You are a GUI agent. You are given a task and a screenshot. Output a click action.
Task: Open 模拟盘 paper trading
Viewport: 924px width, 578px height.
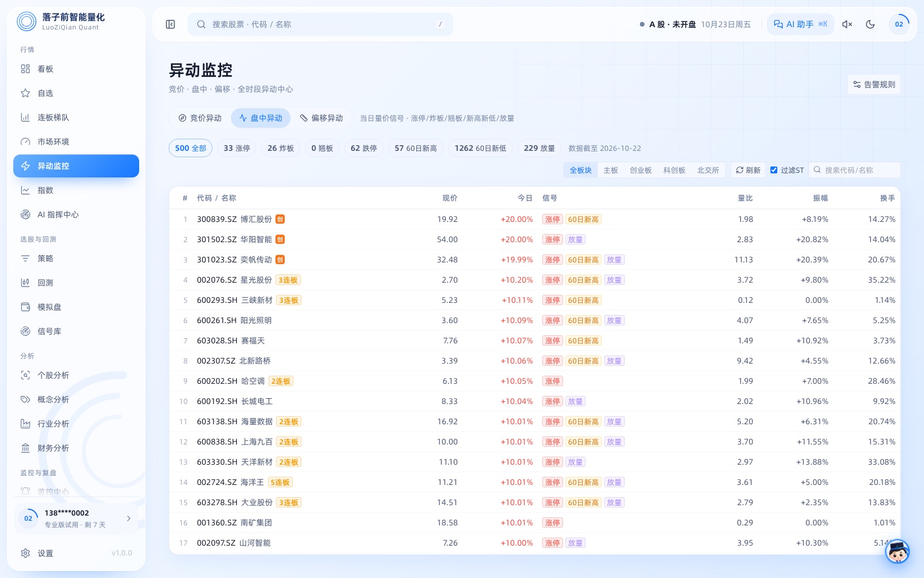pos(76,307)
